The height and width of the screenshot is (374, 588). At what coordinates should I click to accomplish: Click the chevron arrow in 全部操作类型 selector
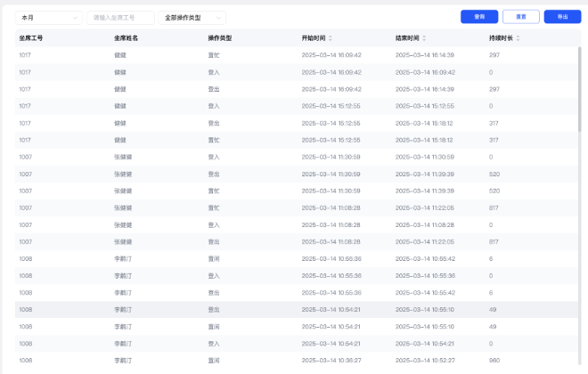218,17
